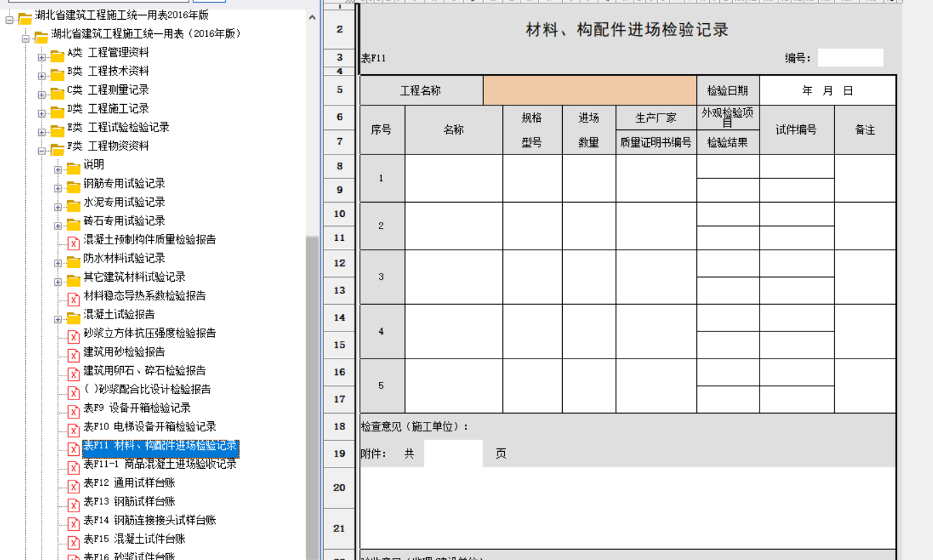Click the 混凝土试验报告 folder icon
Screen dimensions: 933x560
coord(73,318)
